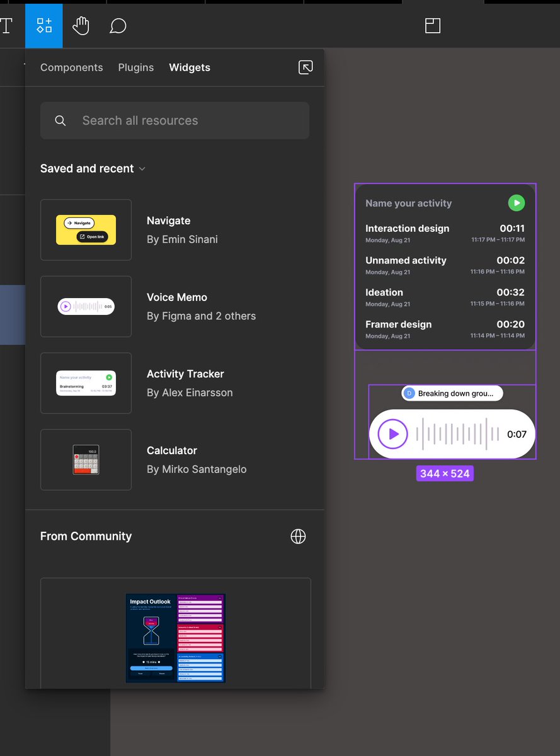Start the timer with the green play button
This screenshot has width=560, height=756.
pos(517,203)
